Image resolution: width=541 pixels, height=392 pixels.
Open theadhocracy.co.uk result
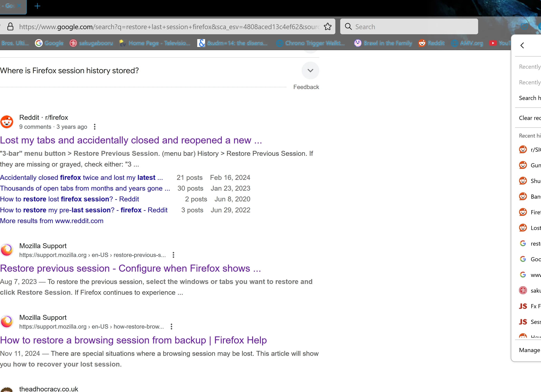(x=49, y=389)
